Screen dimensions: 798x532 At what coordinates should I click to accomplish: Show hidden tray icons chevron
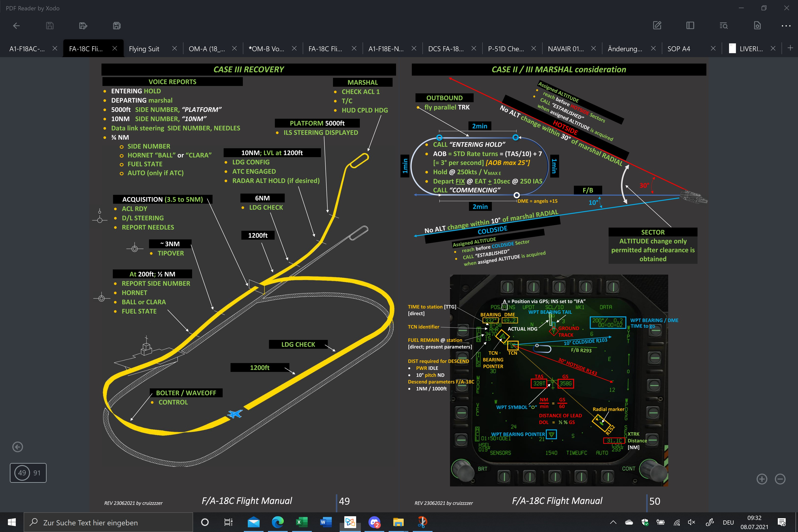point(613,522)
